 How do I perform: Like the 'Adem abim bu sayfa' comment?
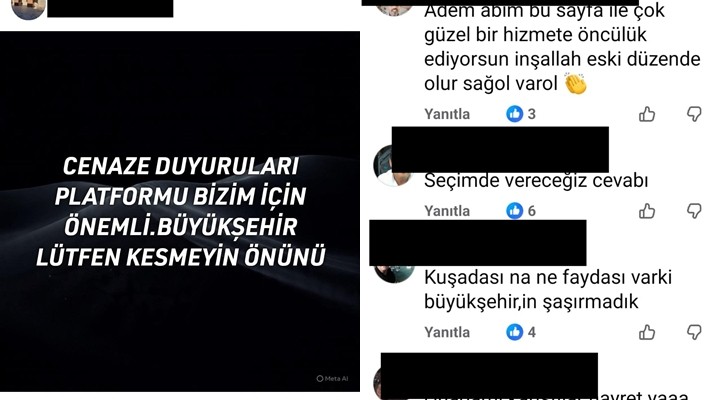coord(647,114)
